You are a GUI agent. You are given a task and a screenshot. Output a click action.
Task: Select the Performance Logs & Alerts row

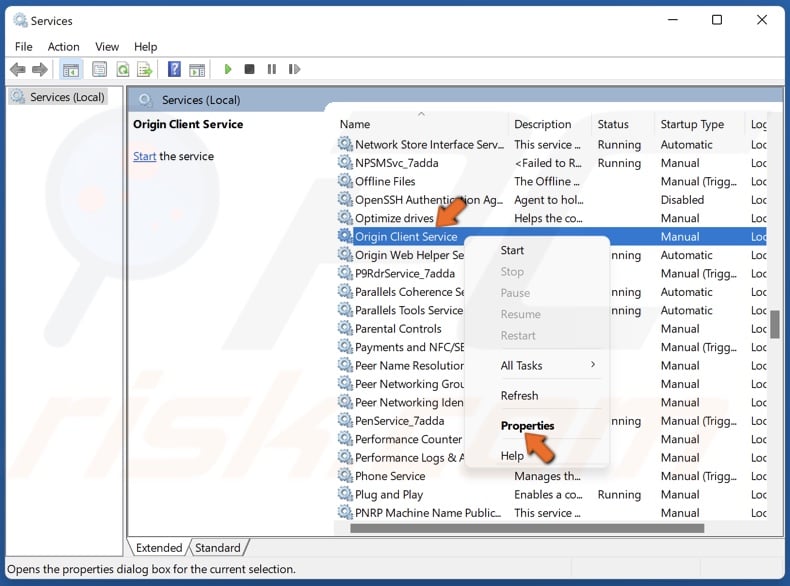click(x=409, y=458)
